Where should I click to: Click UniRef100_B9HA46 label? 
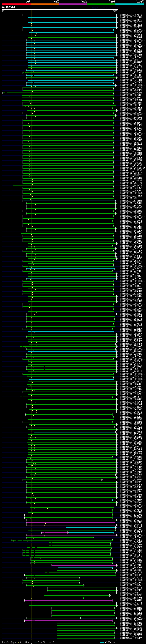131,60
